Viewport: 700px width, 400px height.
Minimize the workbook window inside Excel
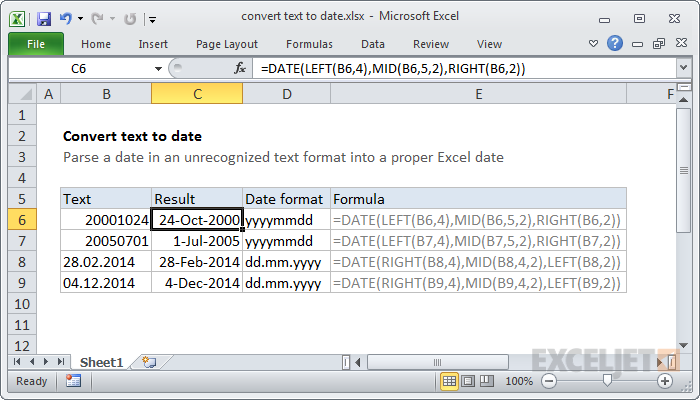(x=638, y=44)
